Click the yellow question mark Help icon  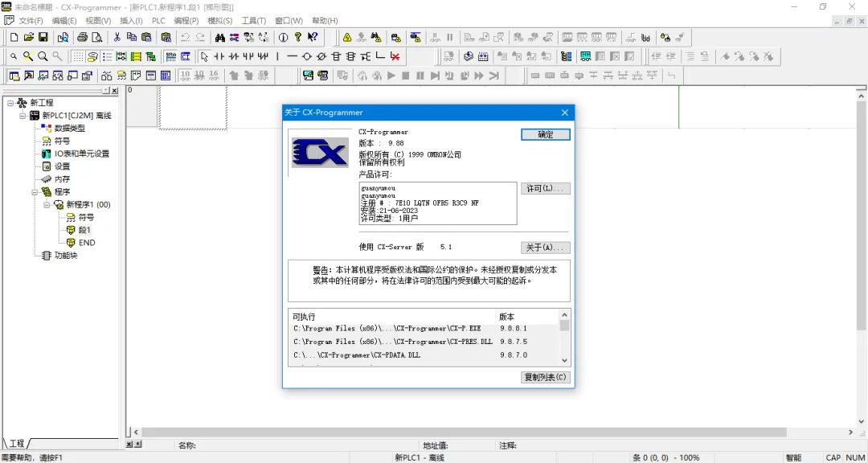[298, 37]
